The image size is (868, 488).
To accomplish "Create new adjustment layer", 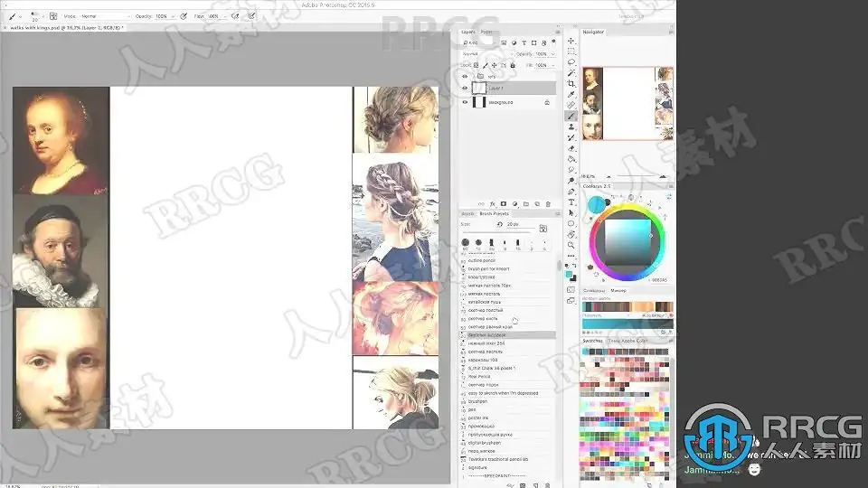I will click(x=514, y=204).
